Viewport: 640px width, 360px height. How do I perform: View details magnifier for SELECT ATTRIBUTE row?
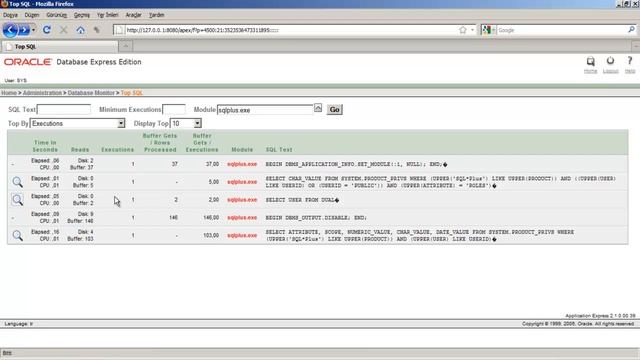17,236
